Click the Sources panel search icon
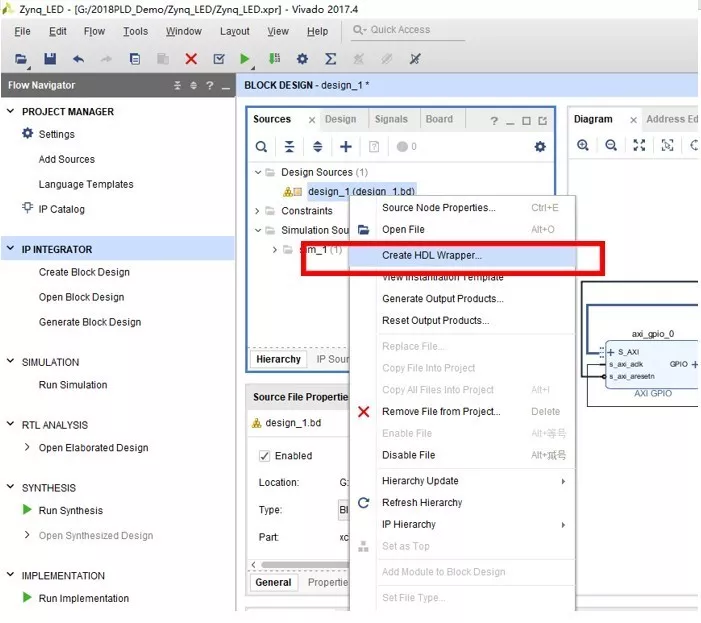701x623 pixels. [x=261, y=147]
